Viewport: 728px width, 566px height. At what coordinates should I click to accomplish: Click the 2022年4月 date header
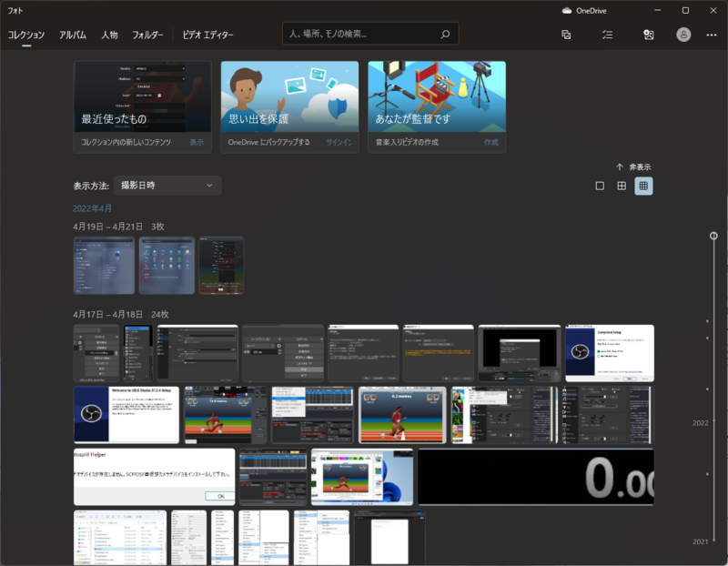(x=92, y=208)
